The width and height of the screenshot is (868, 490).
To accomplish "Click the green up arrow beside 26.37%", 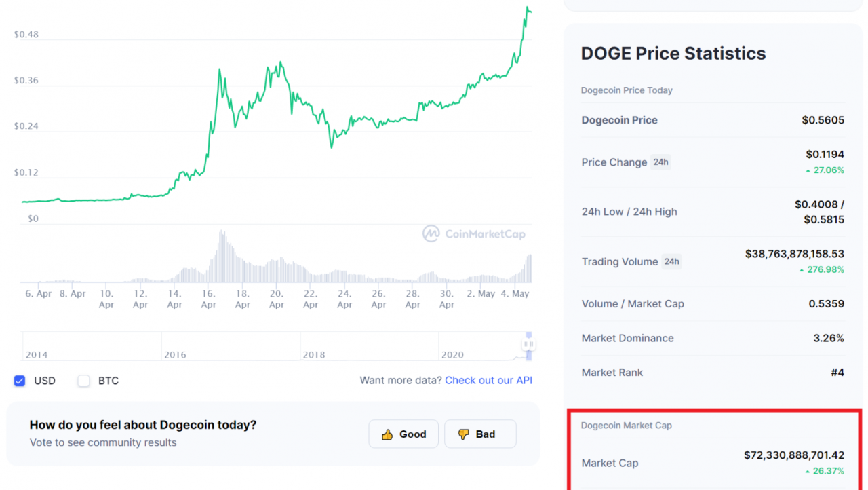I will coord(808,471).
